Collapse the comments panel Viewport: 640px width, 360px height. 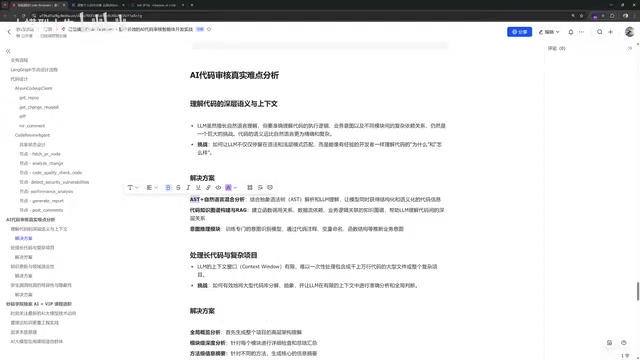630,48
